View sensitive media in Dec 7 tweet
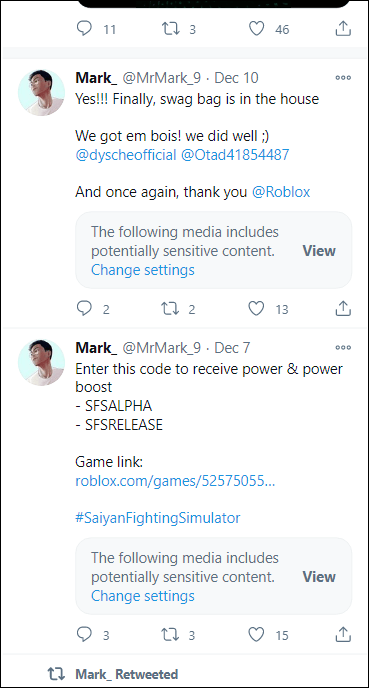 pyautogui.click(x=319, y=577)
